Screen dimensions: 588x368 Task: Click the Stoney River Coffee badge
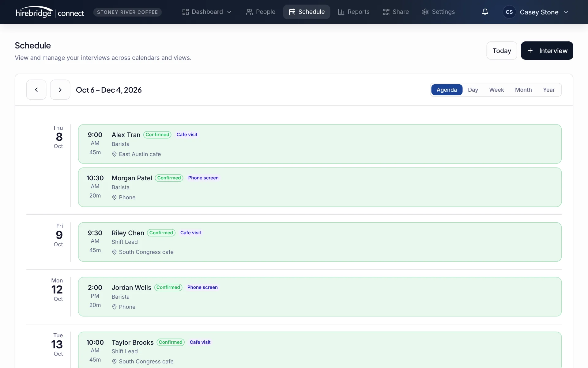[x=127, y=12]
